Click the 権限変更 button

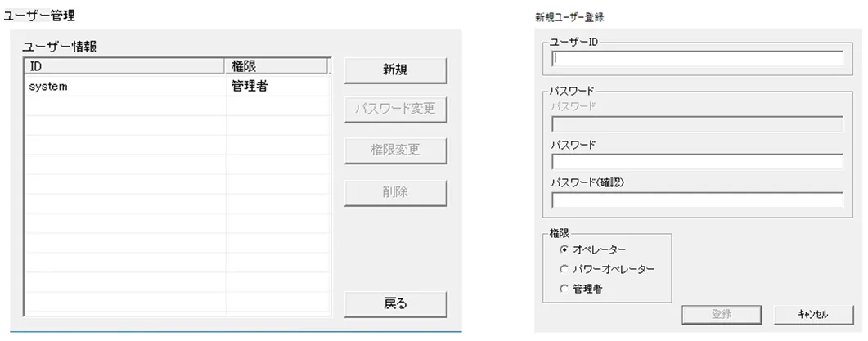coord(395,150)
